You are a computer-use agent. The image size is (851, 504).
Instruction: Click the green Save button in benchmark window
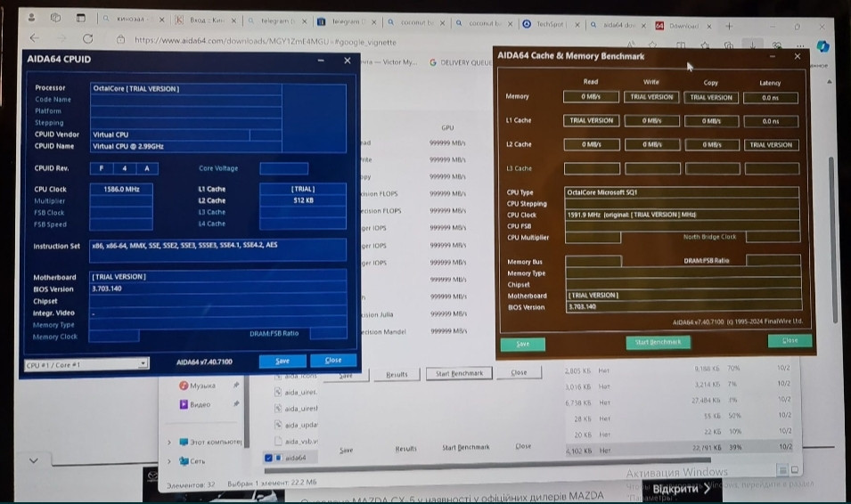coord(522,344)
